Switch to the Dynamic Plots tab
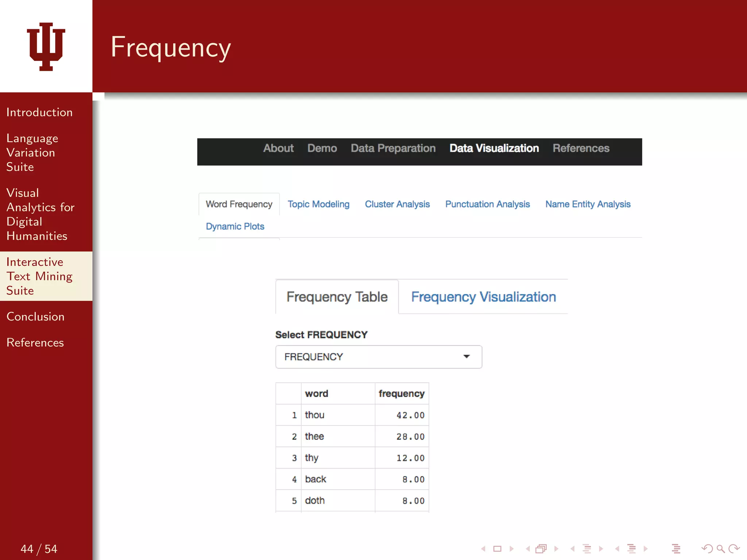Screen dimensions: 747x560 click(235, 226)
